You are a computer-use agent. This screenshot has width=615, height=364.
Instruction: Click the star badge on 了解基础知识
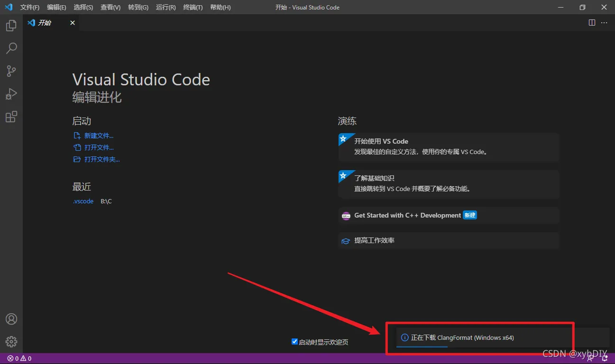coord(343,176)
